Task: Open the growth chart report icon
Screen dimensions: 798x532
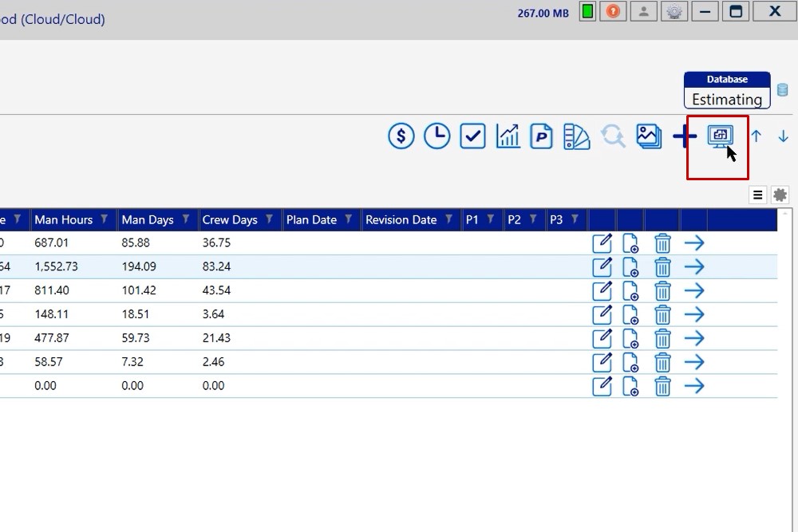Action: (x=508, y=136)
